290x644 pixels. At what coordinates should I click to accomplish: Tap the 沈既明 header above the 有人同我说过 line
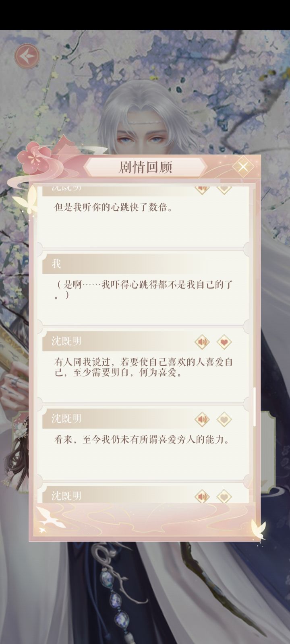pyautogui.click(x=66, y=341)
